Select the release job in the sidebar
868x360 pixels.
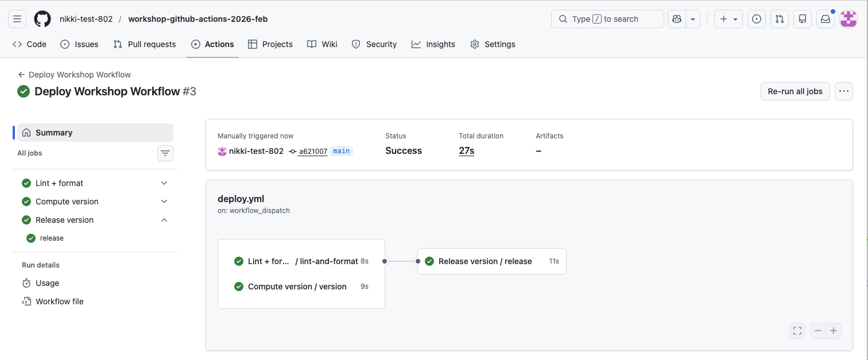(52, 238)
